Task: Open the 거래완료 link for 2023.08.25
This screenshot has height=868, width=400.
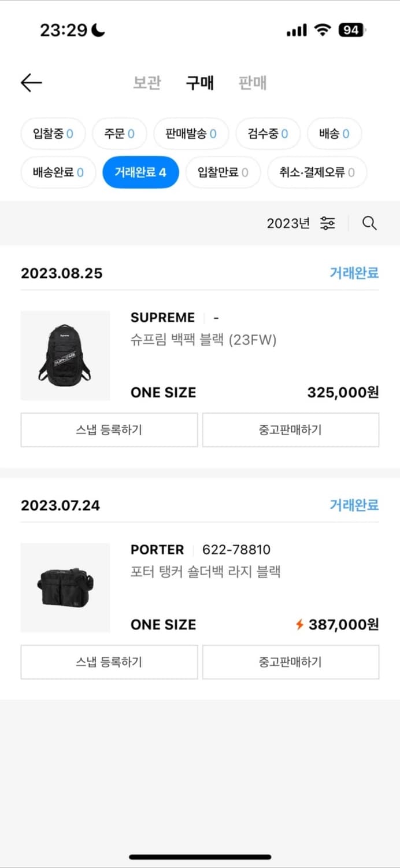Action: (354, 273)
